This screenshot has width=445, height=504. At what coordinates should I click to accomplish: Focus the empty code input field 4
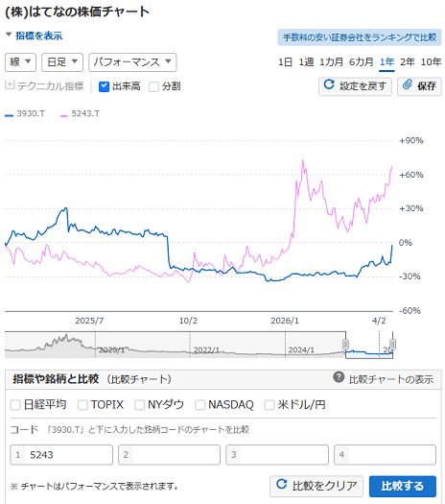pos(385,455)
